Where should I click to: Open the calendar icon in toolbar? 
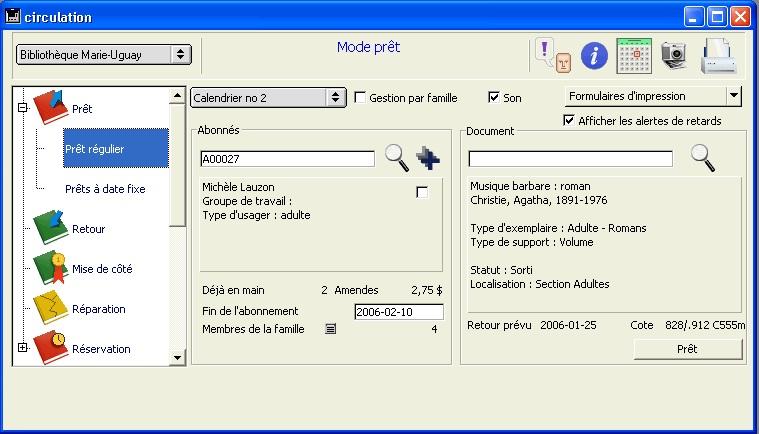pos(634,54)
